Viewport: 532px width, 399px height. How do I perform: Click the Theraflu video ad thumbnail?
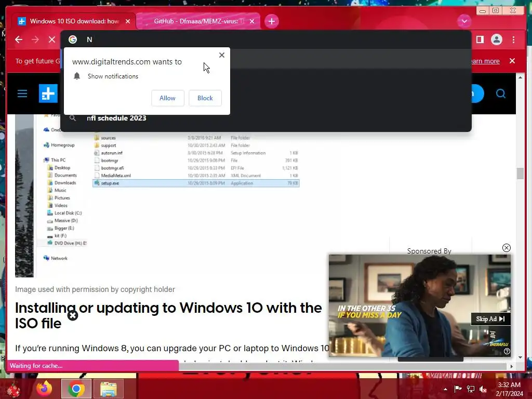point(419,305)
